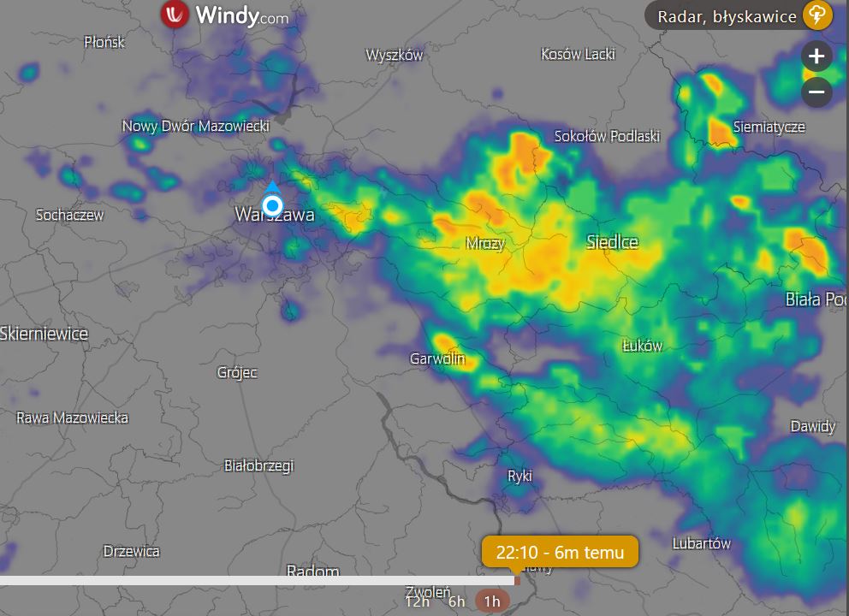Viewport: 849px width, 616px height.
Task: Click the Skierniewice city label
Action: click(44, 334)
